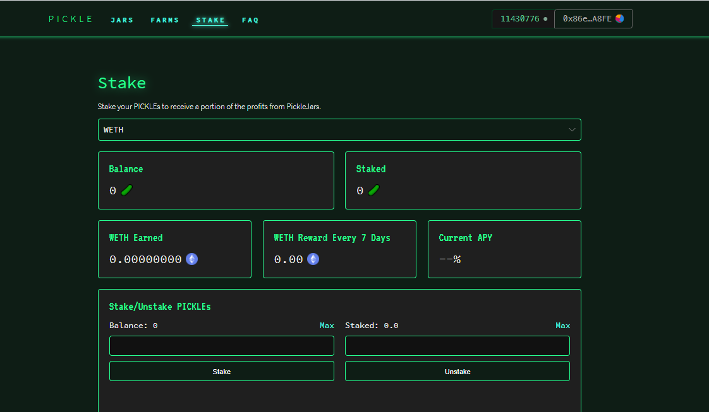710x412 pixels.
Task: Open wallet address 0x86c...A8FE button
Action: (x=593, y=19)
